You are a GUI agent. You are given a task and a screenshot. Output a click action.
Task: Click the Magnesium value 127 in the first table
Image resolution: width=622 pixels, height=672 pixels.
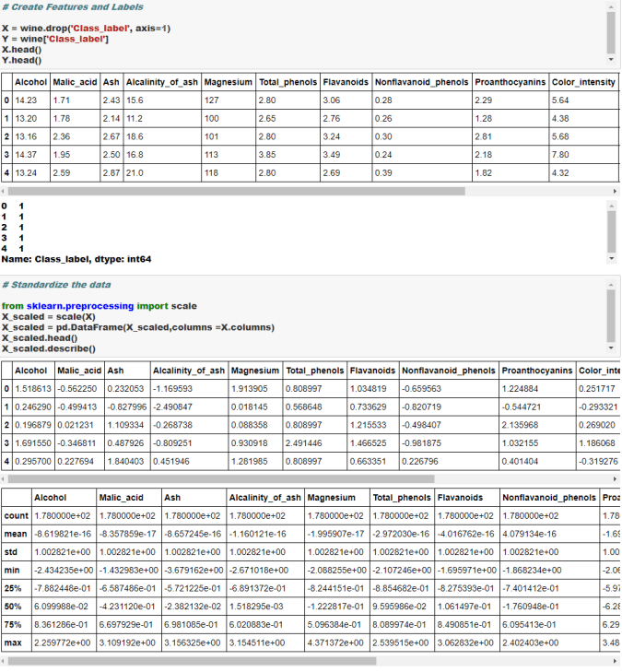tap(212, 100)
